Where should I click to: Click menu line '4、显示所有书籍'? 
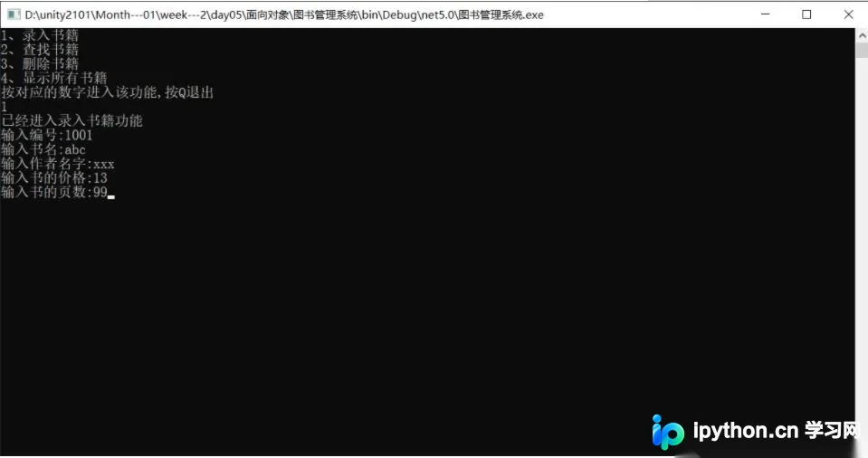(54, 78)
